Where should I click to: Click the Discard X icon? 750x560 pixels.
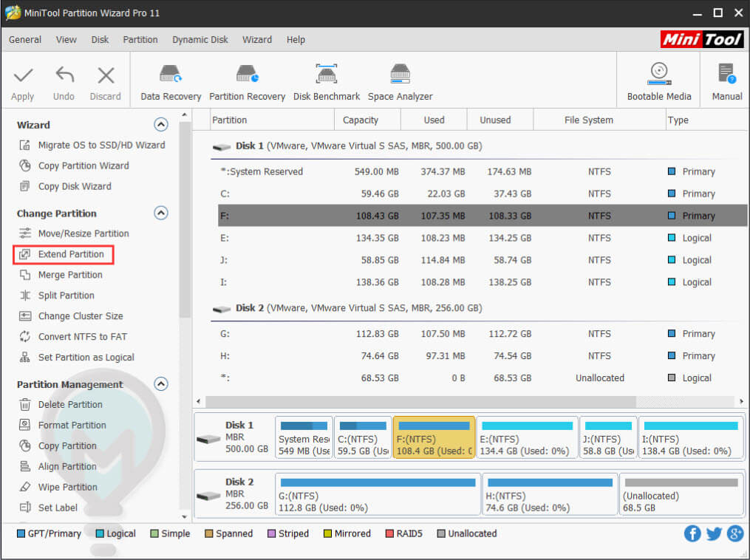click(x=106, y=75)
